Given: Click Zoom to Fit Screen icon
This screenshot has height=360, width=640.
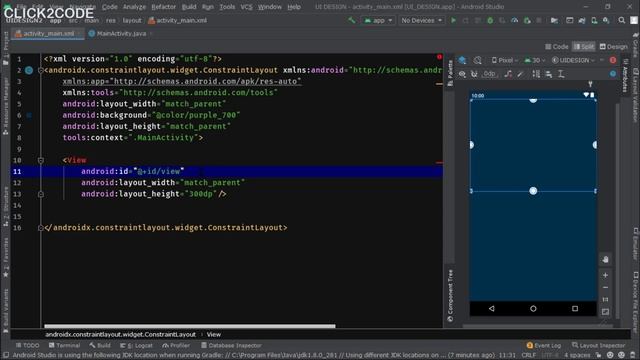Looking at the screenshot, I should [x=605, y=312].
